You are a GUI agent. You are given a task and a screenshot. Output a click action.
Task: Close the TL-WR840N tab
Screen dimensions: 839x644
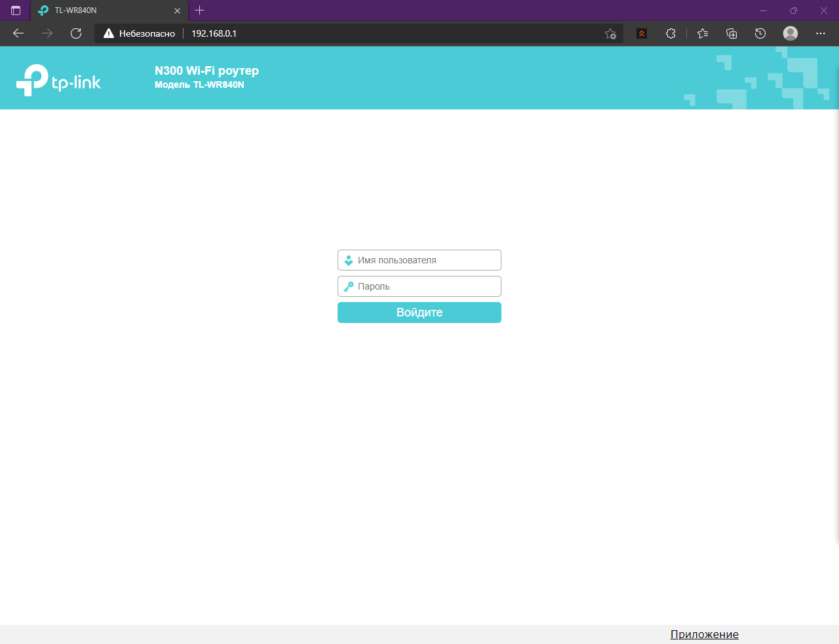click(177, 10)
